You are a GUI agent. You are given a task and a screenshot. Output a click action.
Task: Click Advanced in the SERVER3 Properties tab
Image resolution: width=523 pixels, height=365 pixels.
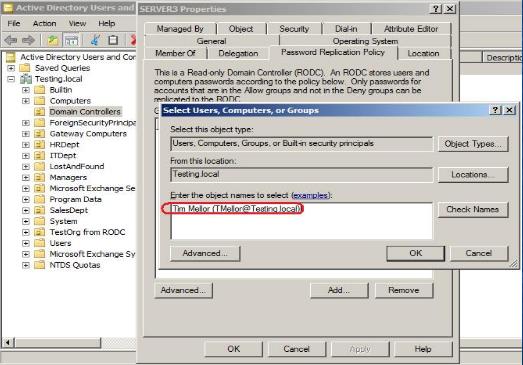click(183, 290)
